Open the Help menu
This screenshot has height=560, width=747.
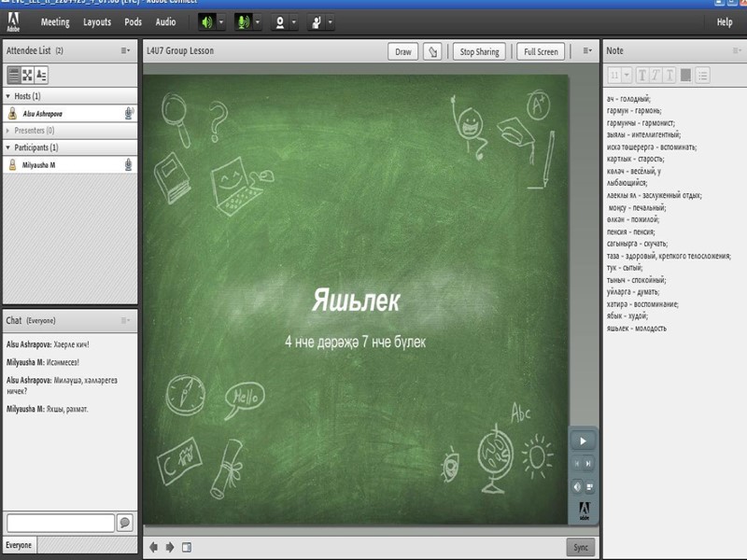[725, 21]
